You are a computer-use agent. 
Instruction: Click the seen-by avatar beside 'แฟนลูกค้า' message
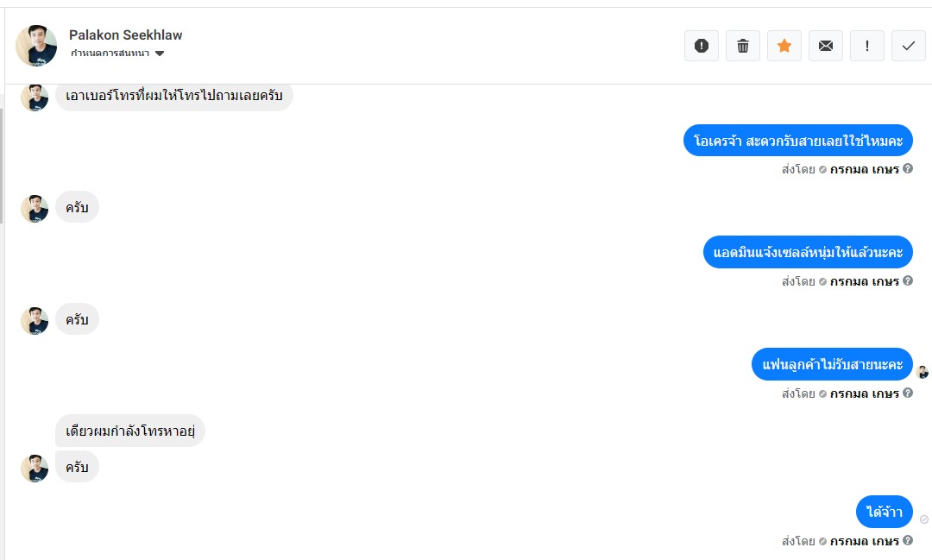coord(923,372)
